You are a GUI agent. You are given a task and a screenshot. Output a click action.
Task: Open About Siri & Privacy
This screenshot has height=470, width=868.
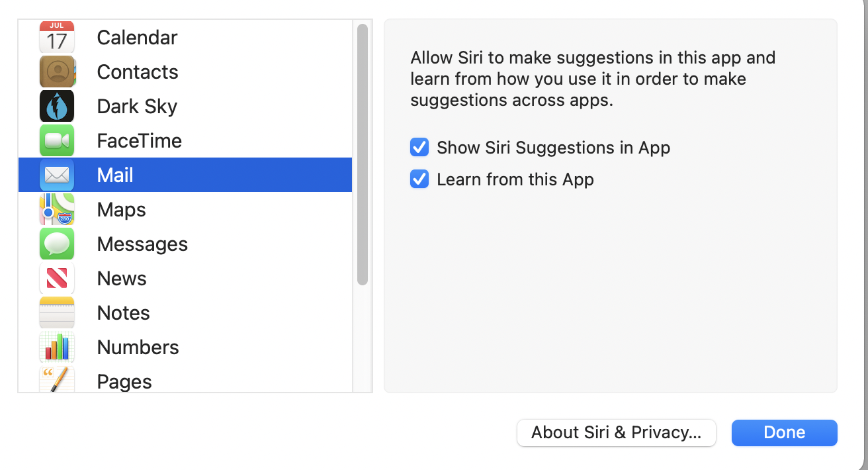[617, 433]
